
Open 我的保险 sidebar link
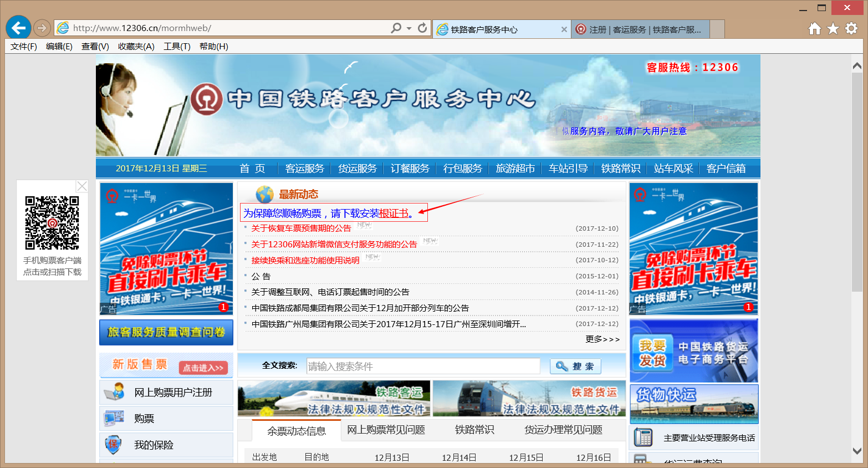154,445
